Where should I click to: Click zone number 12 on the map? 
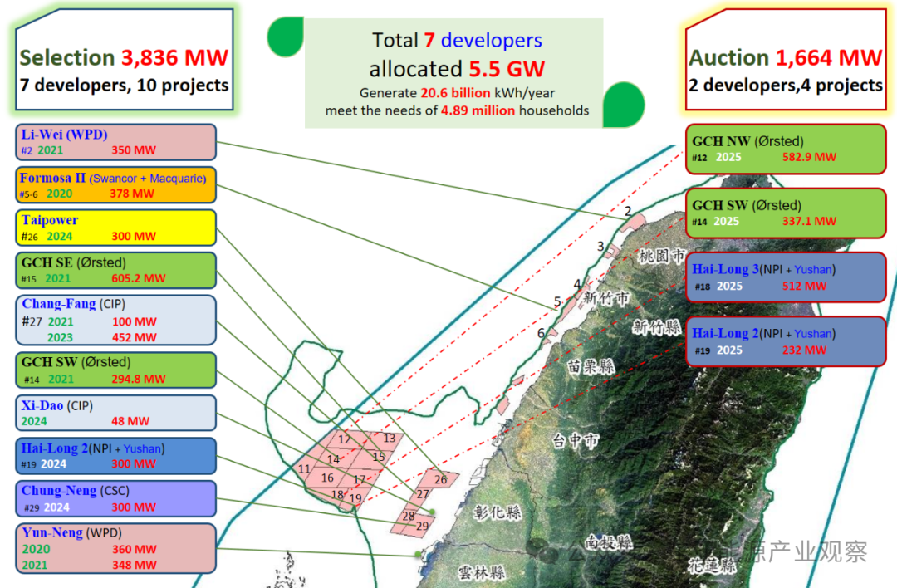344,439
